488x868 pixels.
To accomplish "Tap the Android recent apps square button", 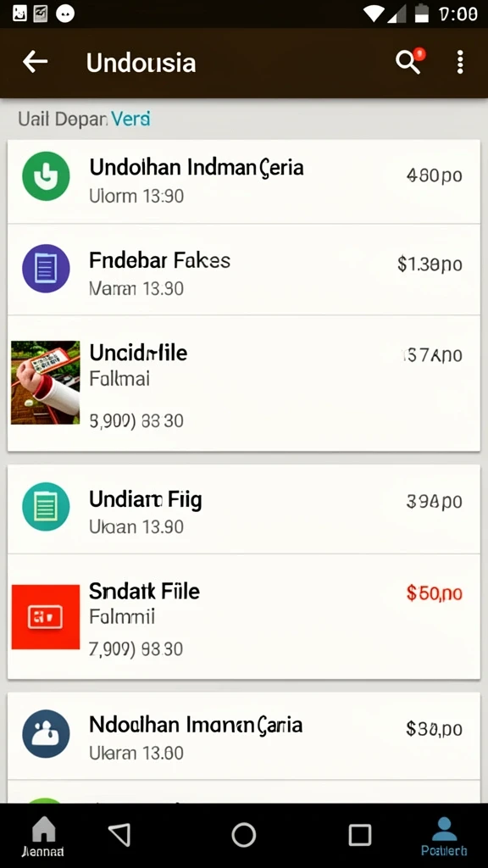I will pyautogui.click(x=360, y=834).
